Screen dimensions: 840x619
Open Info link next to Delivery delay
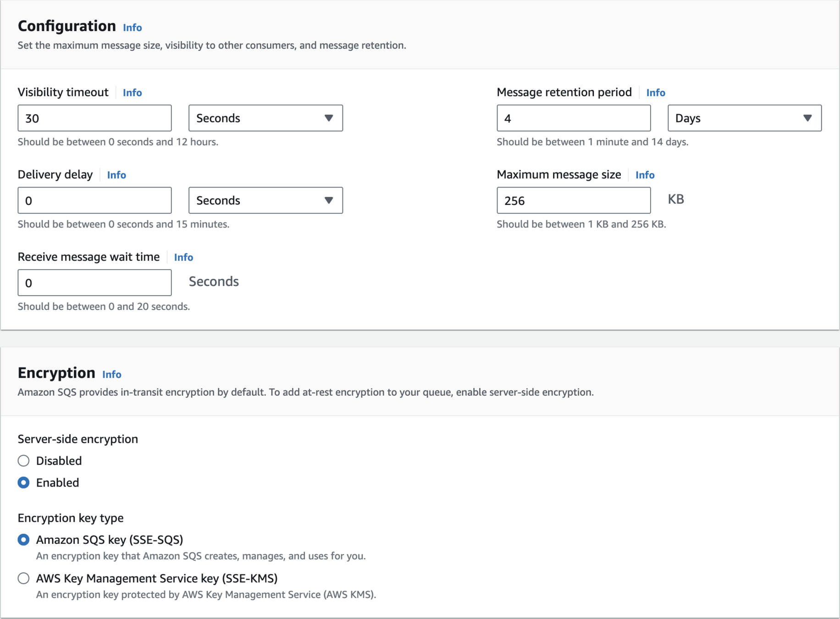(116, 175)
